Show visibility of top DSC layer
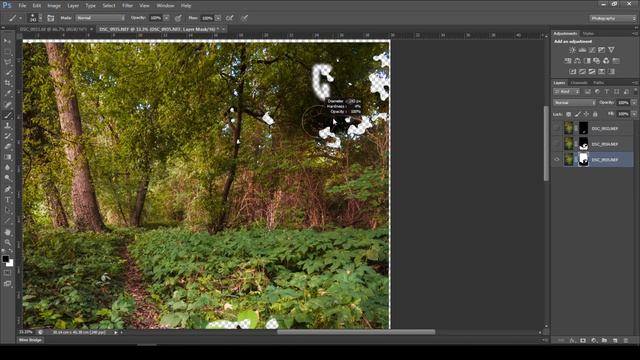Image resolution: width=640 pixels, height=360 pixels. tap(557, 128)
